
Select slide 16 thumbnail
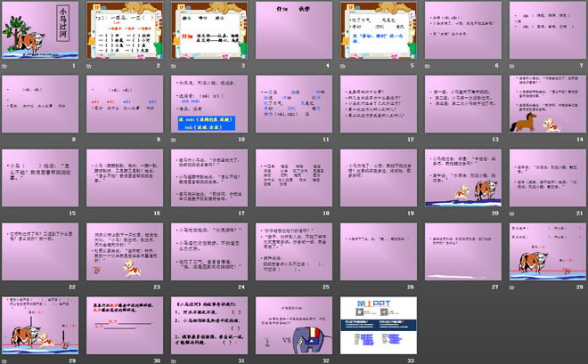tap(125, 178)
